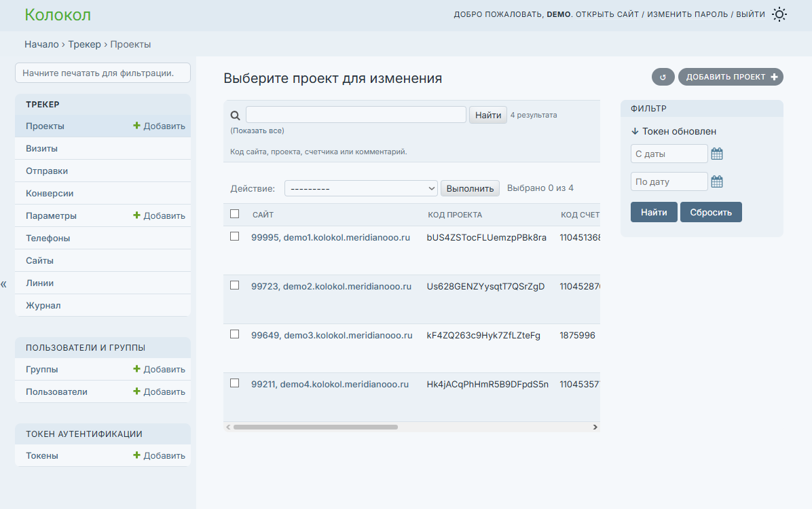The image size is (812, 509).
Task: Click the table's horizontal scrollbar left arrow
Action: point(228,427)
